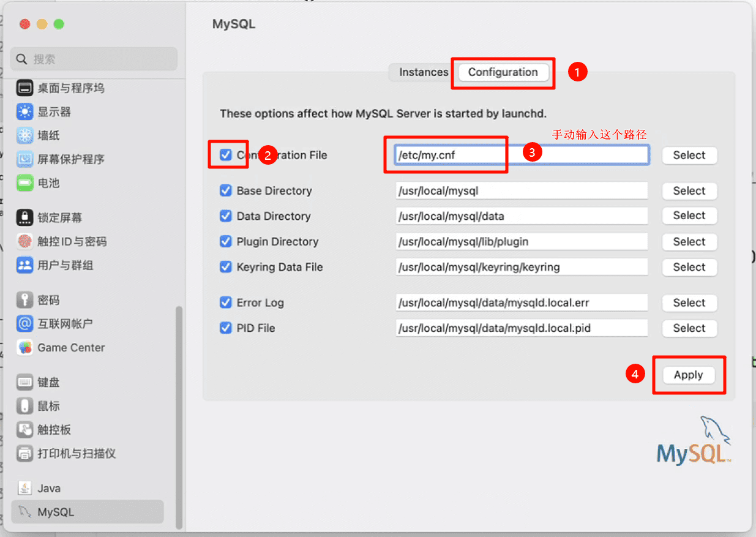Open Printers & Scanners (打印机与扫描仪) icon
The image size is (756, 537).
tap(24, 454)
